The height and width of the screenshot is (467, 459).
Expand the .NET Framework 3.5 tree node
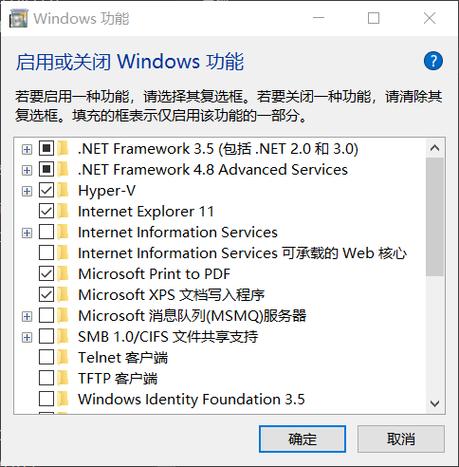tap(27, 149)
